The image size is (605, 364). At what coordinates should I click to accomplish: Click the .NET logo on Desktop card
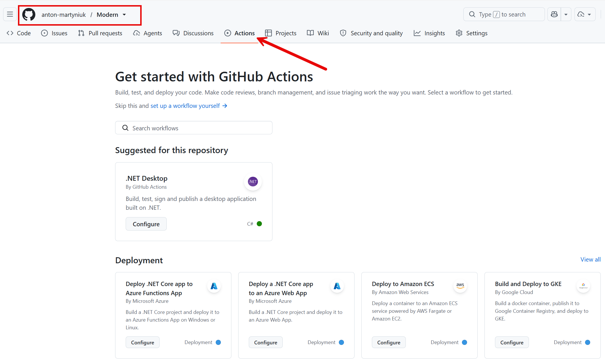point(253,182)
